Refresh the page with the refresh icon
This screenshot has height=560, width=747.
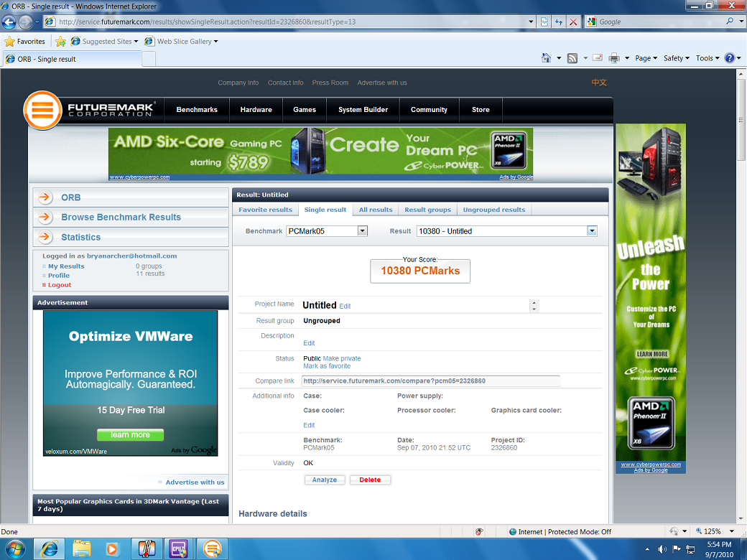point(558,22)
